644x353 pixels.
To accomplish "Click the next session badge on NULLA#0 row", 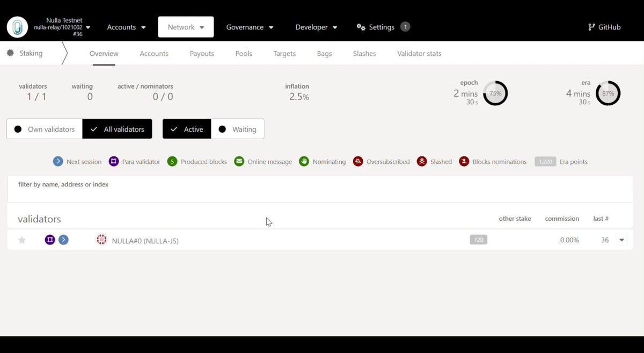I will click(x=63, y=240).
